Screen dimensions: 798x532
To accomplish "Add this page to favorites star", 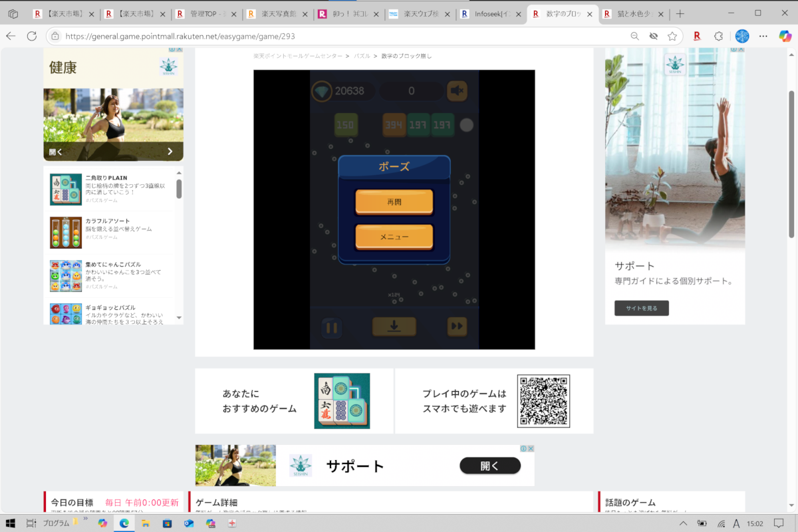I will pos(672,36).
